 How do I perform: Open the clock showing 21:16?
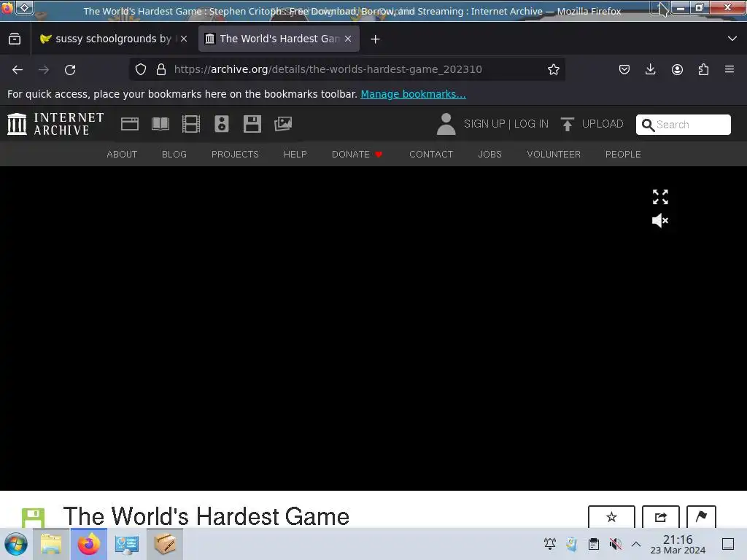678,545
